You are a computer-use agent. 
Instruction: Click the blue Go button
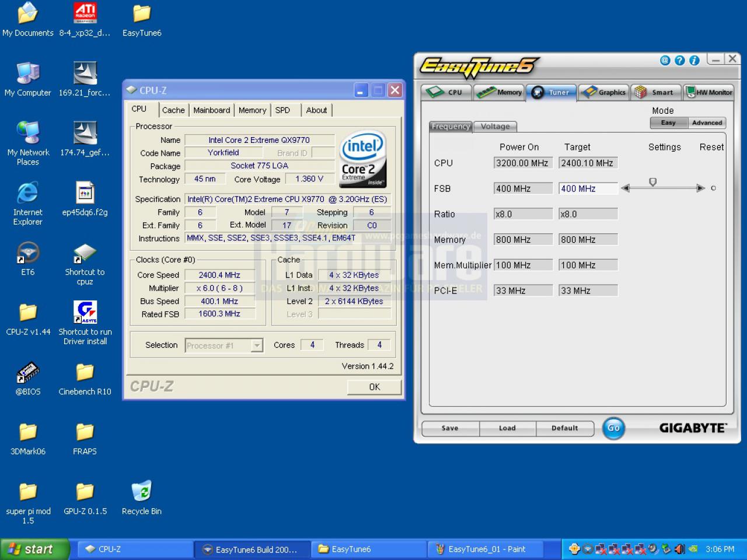(613, 428)
